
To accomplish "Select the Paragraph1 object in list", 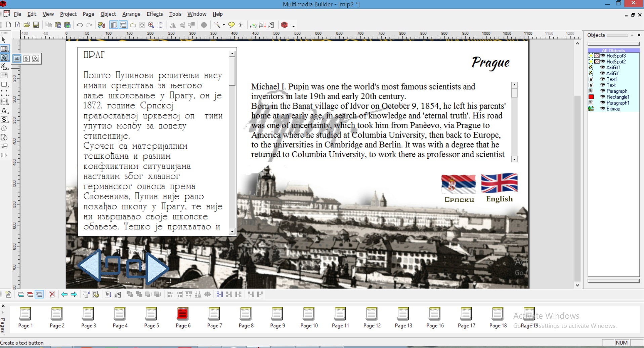I will pyautogui.click(x=617, y=103).
